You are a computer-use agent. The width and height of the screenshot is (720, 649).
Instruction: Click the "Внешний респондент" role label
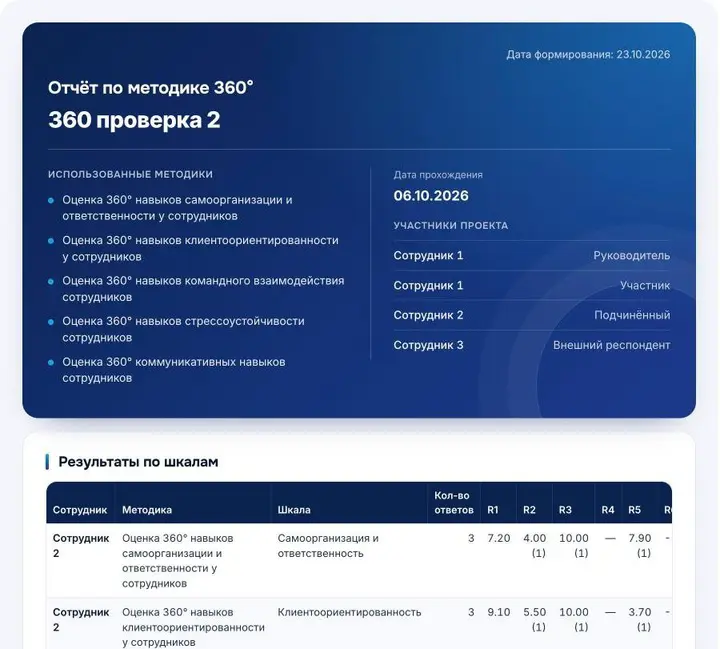coord(611,345)
